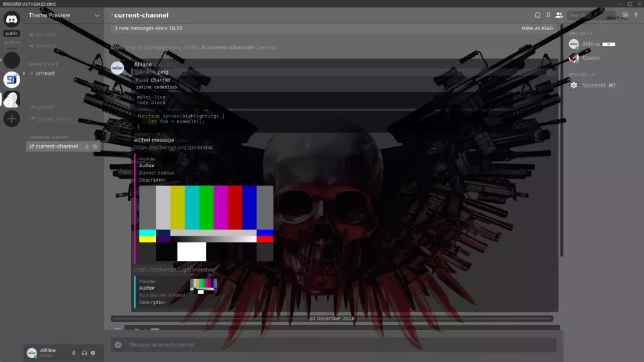Open the Inbox bell icon
644x362 pixels.
538,14
